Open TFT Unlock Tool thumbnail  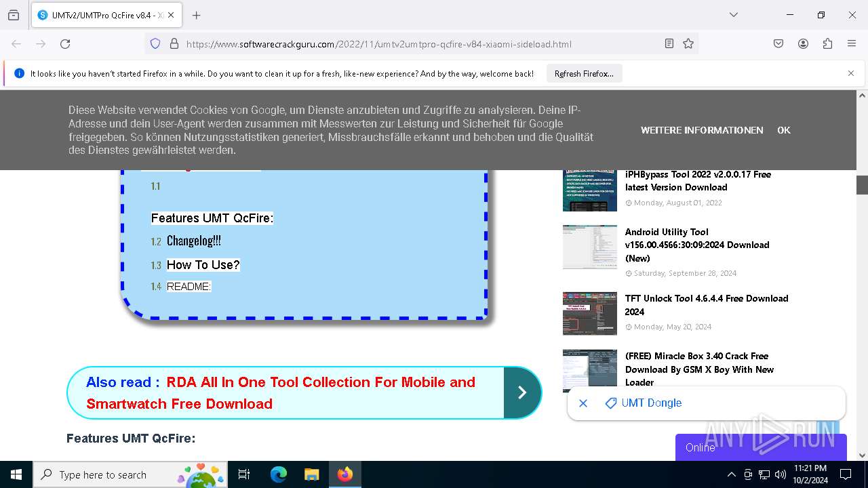(x=590, y=313)
